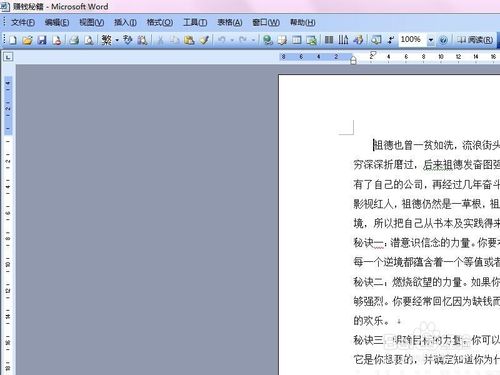The image size is (500, 375).
Task: Save the document with floppy disk icon
Action: [42, 40]
